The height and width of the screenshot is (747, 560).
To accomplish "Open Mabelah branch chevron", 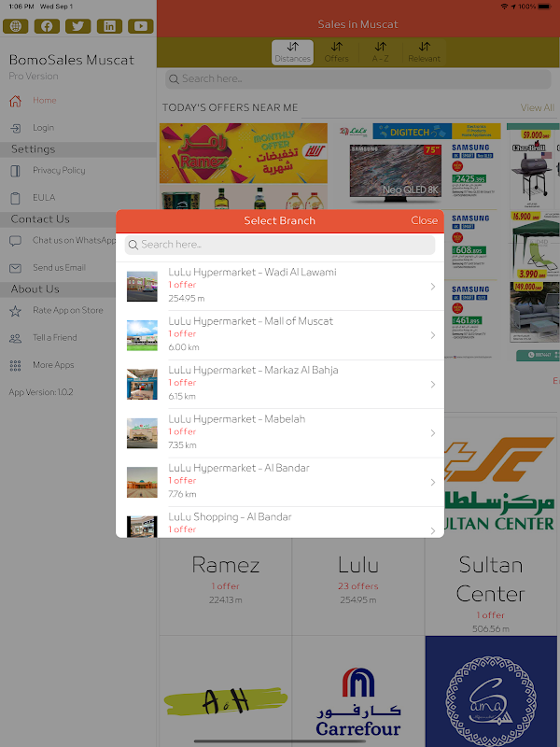I will click(432, 433).
